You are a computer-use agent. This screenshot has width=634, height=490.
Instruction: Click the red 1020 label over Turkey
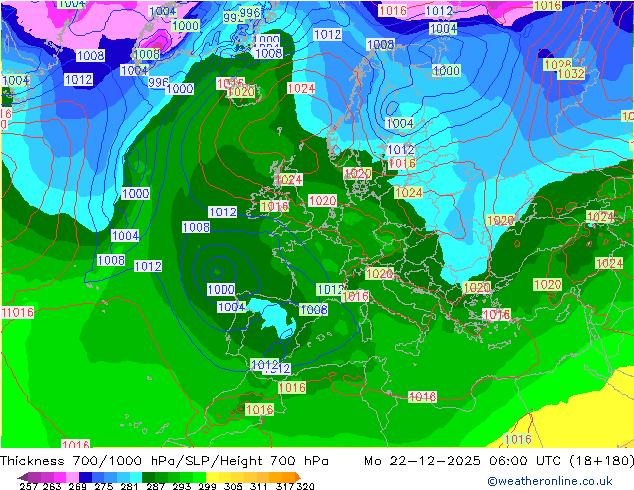tap(547, 285)
